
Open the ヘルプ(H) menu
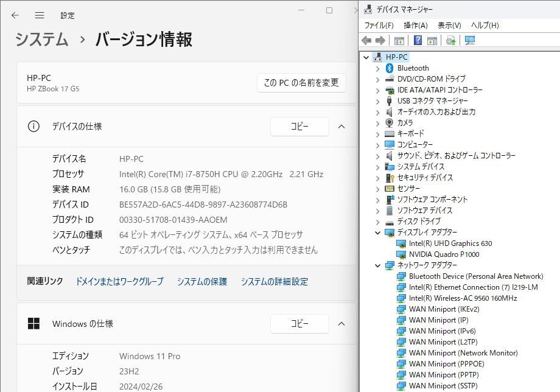(485, 26)
